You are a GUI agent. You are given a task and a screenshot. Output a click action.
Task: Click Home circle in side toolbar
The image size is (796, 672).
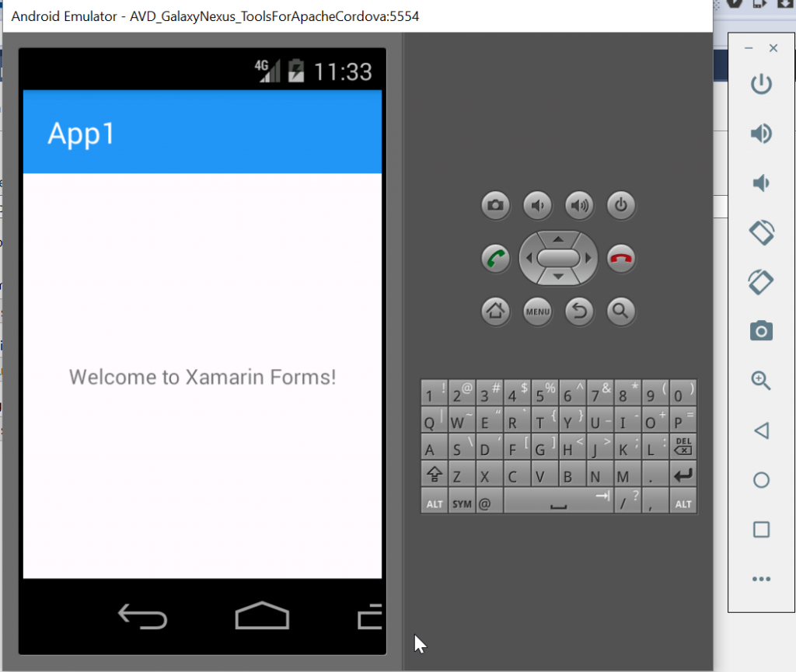point(761,480)
